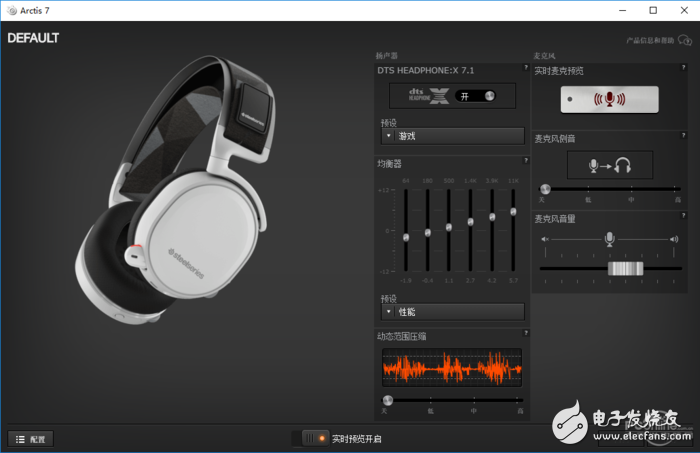700x453 pixels.
Task: Click the 3.9K equalizer slider handle
Action: pos(492,217)
